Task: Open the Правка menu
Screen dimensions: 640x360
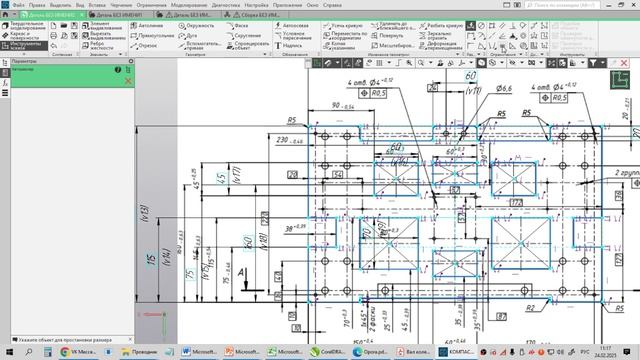Action: pyautogui.click(x=37, y=5)
